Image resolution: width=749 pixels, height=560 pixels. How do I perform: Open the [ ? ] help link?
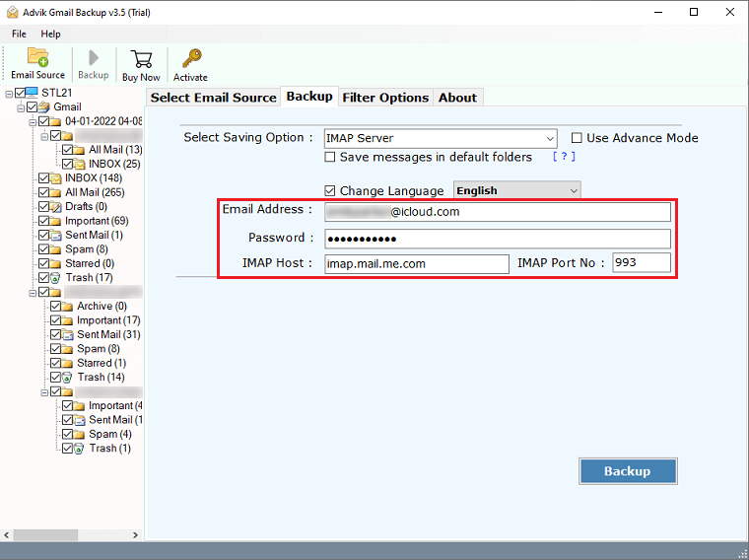point(564,157)
